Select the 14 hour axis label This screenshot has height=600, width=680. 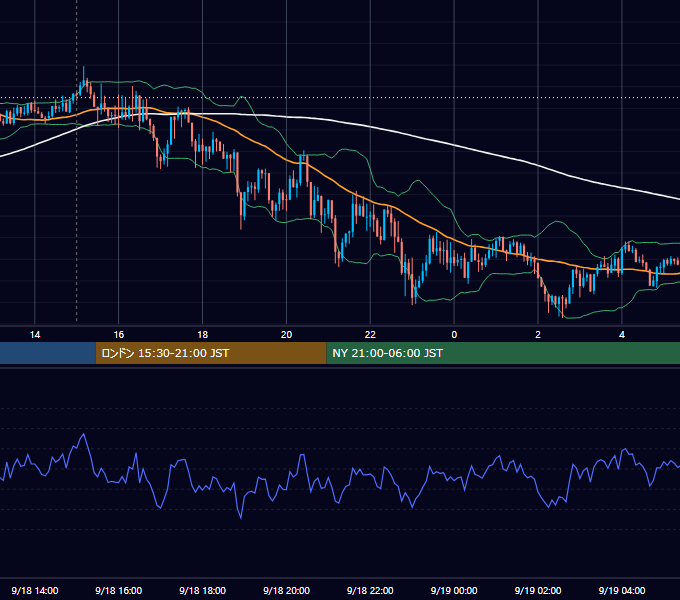(x=35, y=335)
